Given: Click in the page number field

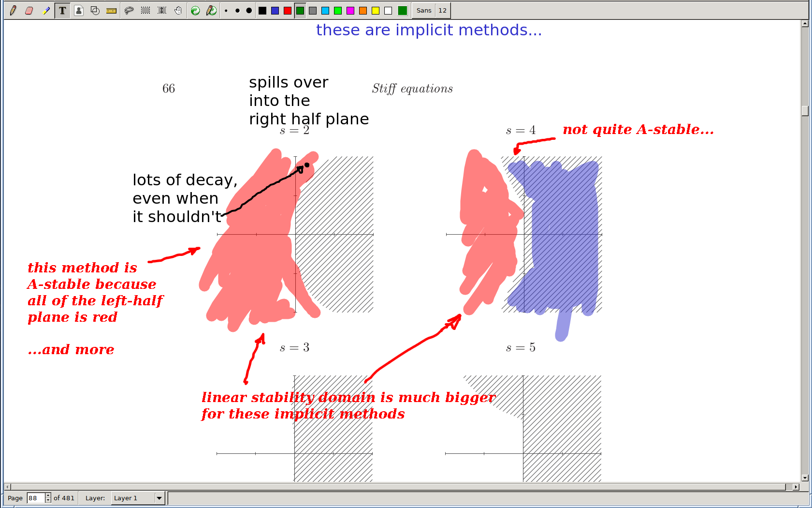Looking at the screenshot, I should coord(36,498).
